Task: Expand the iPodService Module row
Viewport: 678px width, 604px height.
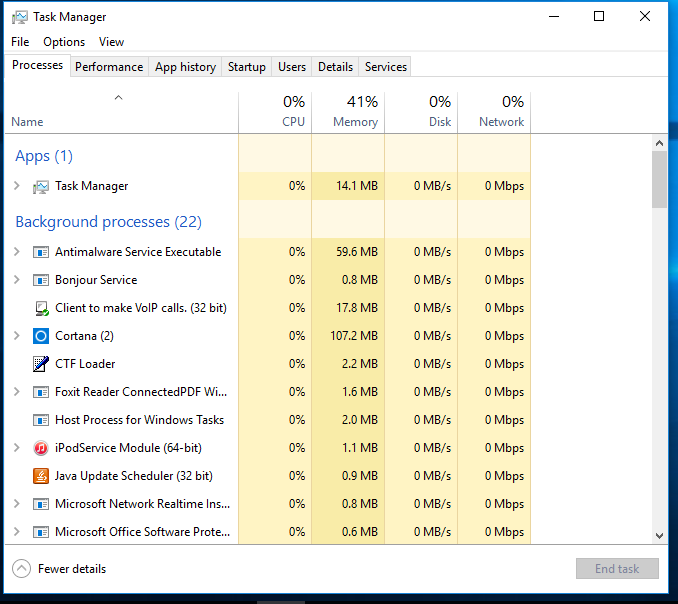Action: tap(17, 447)
